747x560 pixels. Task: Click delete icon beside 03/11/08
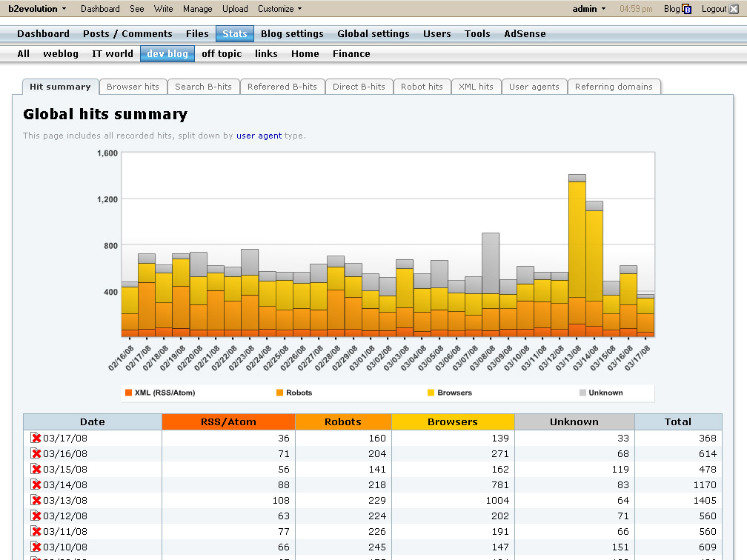pos(36,531)
